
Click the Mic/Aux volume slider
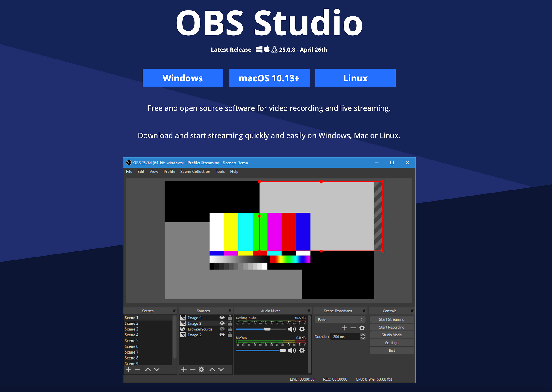pos(261,351)
